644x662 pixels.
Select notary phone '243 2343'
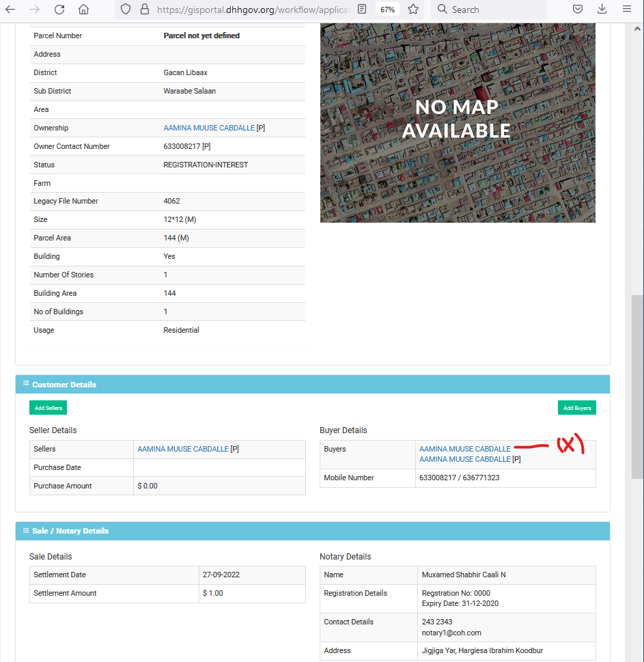click(437, 622)
